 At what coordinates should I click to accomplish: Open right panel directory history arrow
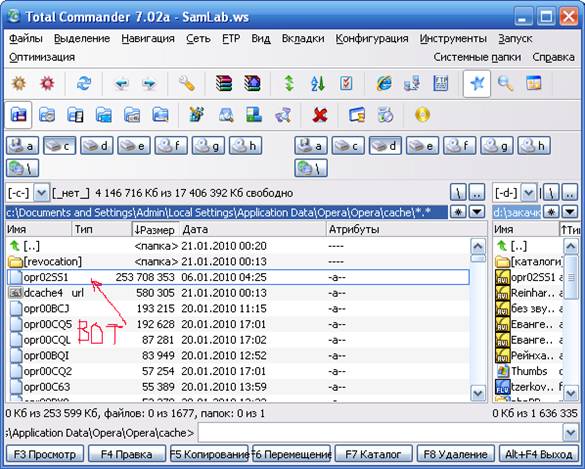tap(570, 212)
